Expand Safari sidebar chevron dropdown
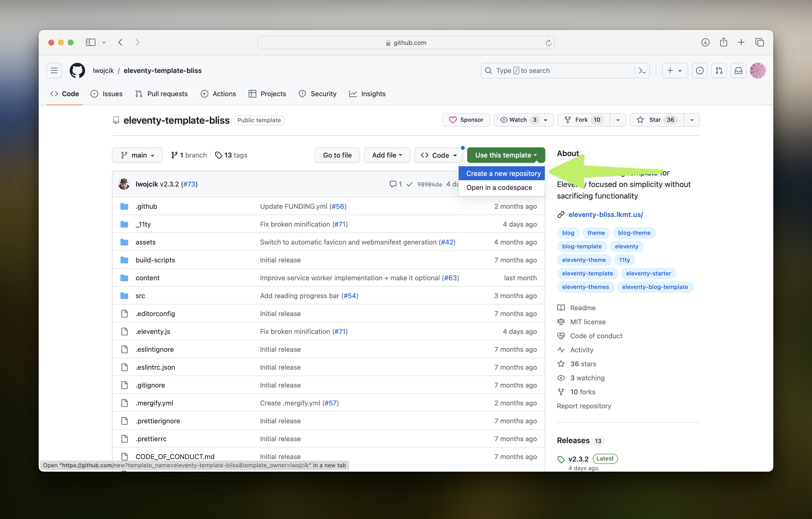The height and width of the screenshot is (519, 812). tap(104, 42)
